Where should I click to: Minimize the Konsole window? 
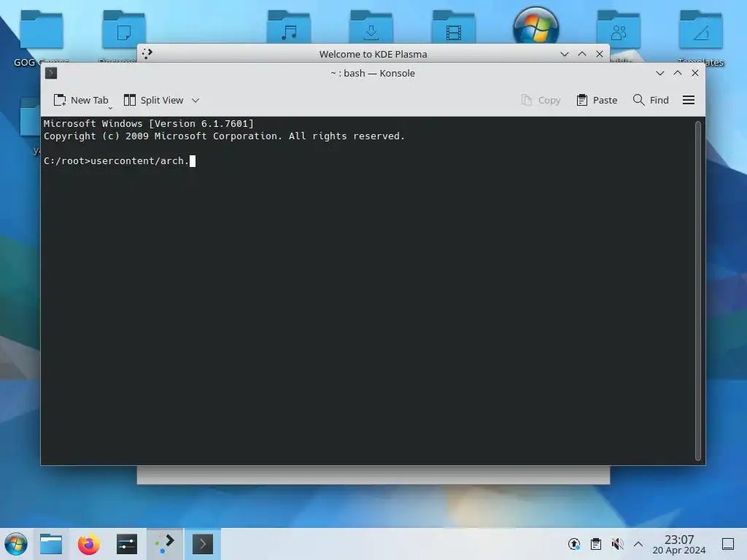659,73
